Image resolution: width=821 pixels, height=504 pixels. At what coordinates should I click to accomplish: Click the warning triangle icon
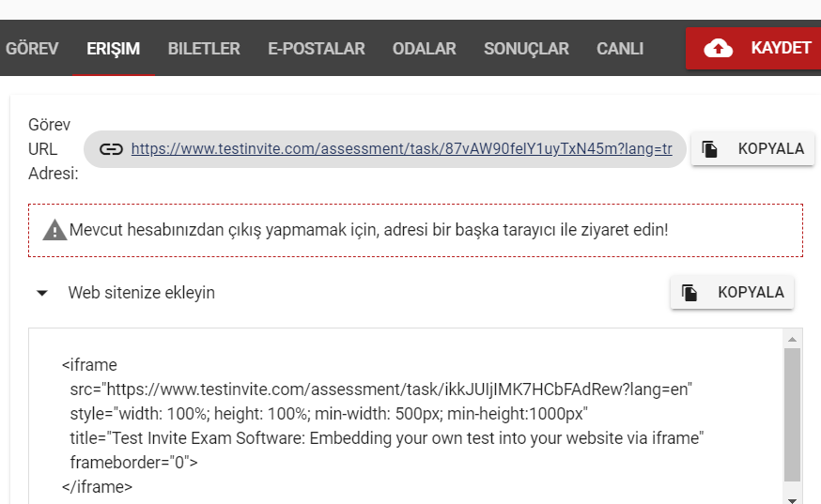(x=54, y=230)
